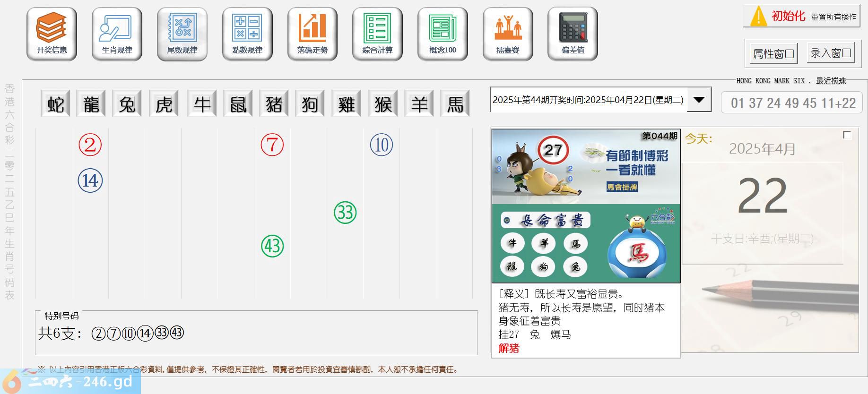
Task: Select the 豬 zodiac tab
Action: coord(274,104)
